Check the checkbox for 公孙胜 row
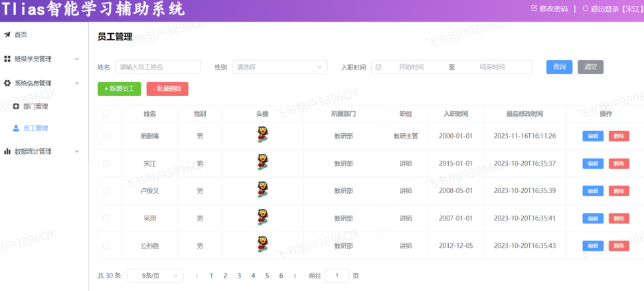The width and height of the screenshot is (644, 291). coord(106,245)
